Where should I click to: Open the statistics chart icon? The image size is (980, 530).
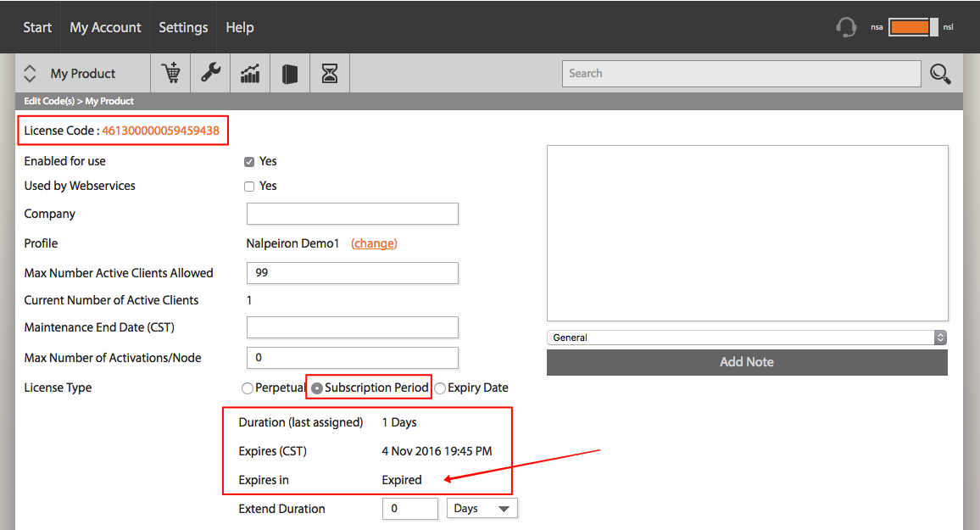pos(250,73)
